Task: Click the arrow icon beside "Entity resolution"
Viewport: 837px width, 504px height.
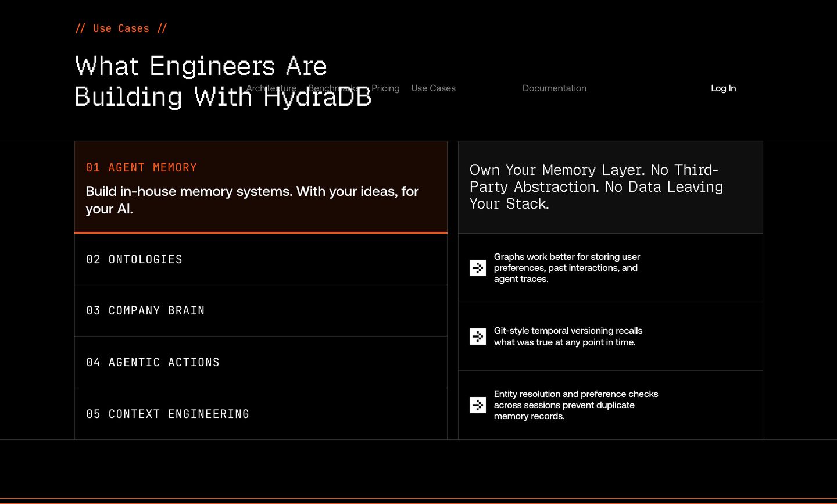Action: (478, 405)
